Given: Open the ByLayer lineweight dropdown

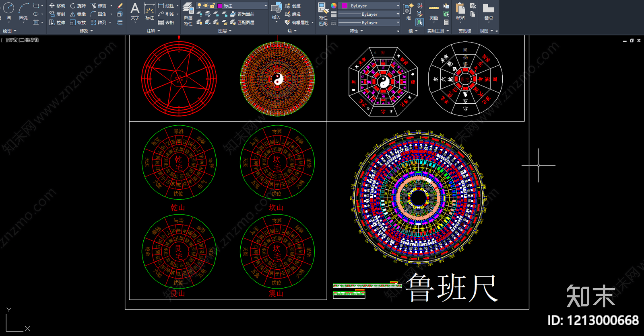Looking at the screenshot, I should 398,14.
